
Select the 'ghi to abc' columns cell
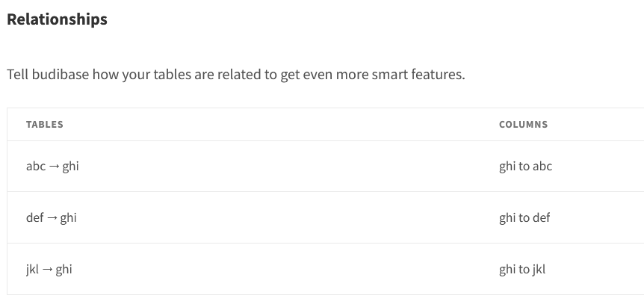tap(525, 167)
